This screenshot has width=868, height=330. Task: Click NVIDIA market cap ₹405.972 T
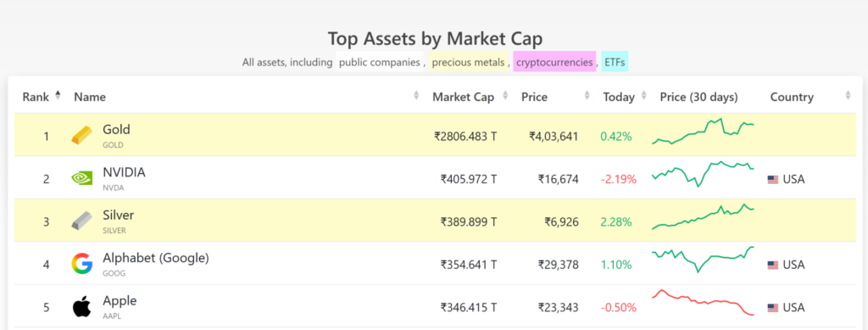point(468,179)
